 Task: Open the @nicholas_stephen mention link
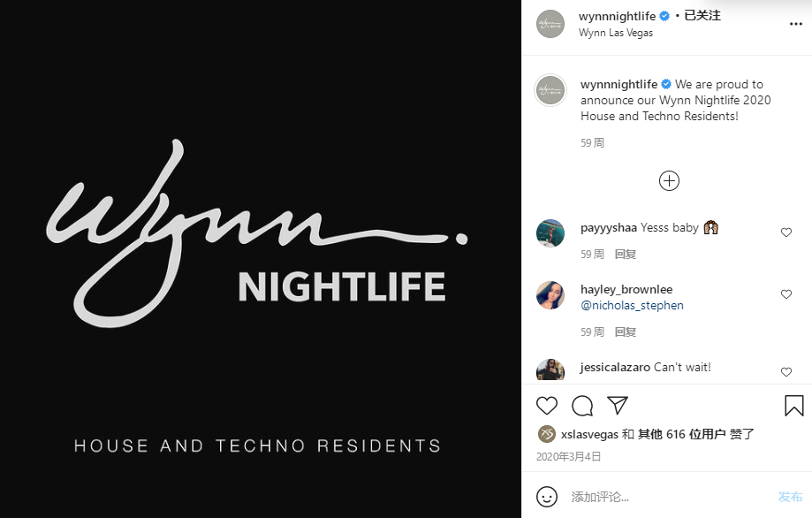click(632, 305)
